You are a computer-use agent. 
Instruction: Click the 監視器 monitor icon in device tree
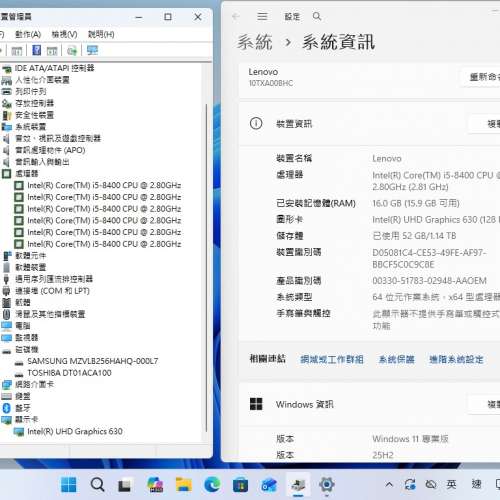pyautogui.click(x=7, y=338)
